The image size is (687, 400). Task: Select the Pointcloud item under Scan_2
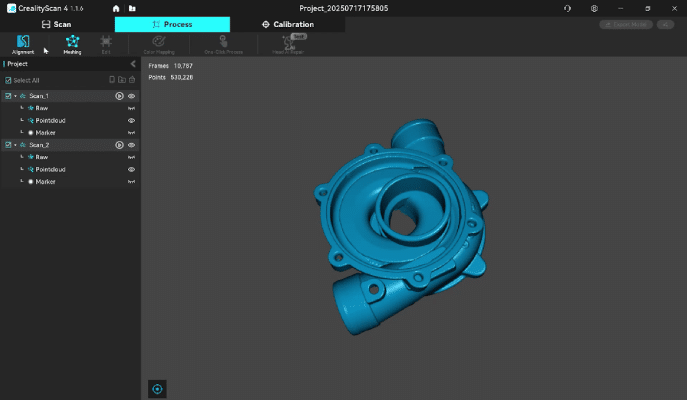pyautogui.click(x=50, y=170)
